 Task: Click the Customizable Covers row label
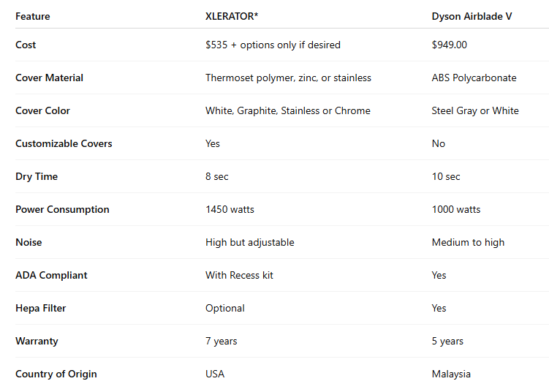(64, 143)
